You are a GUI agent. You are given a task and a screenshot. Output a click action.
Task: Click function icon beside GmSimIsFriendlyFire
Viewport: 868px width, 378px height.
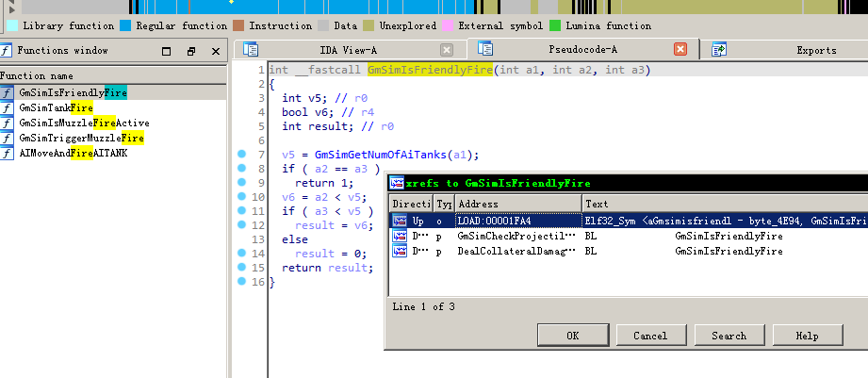pyautogui.click(x=6, y=92)
